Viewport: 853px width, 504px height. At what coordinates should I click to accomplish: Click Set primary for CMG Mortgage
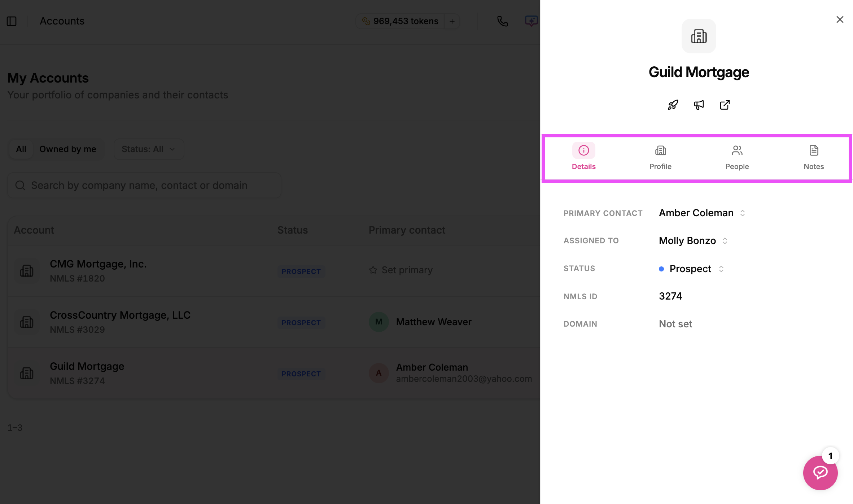[401, 270]
